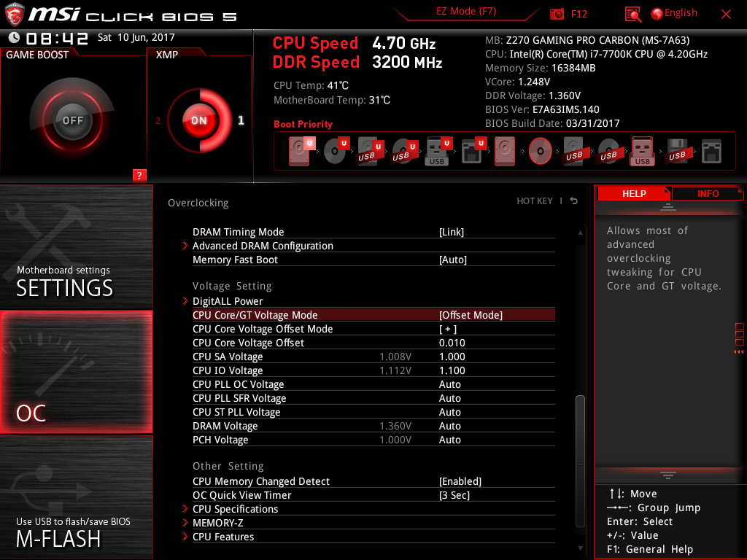Open Memory Fast Boot [Auto] option

pyautogui.click(x=373, y=260)
